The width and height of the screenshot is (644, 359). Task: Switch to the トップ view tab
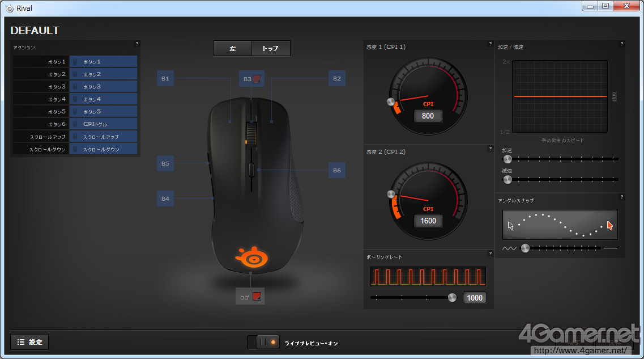point(271,49)
